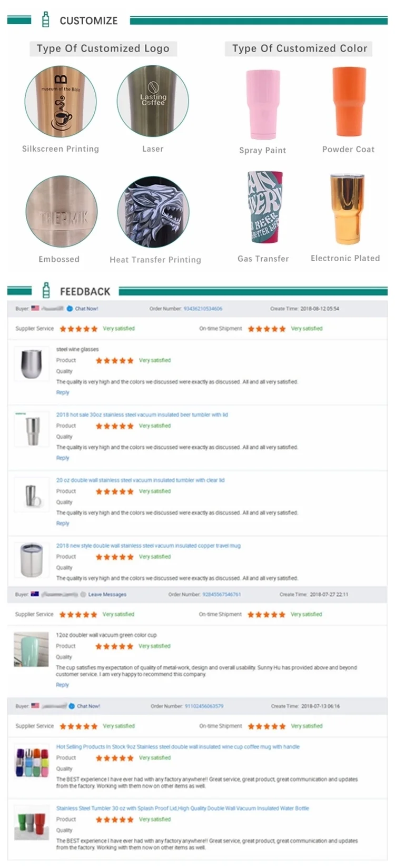This screenshot has height=868, width=395.
Task: Click the Australian flag icon next to Buyer
Action: coord(35,594)
